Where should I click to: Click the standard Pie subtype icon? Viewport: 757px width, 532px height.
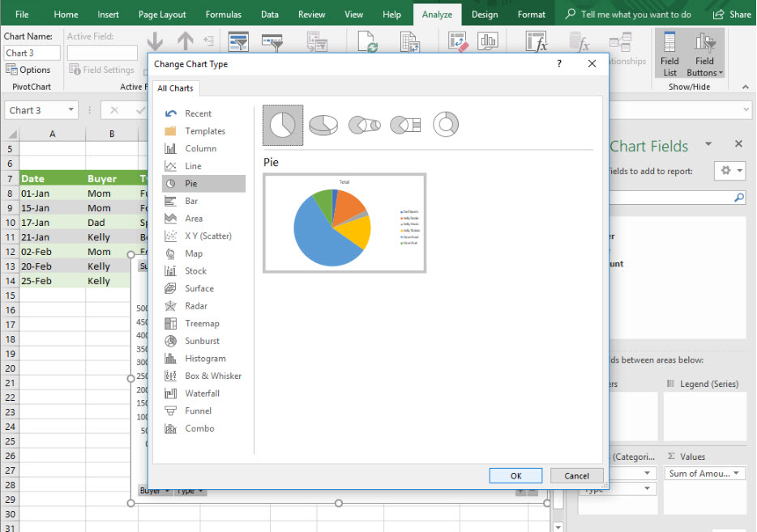(x=283, y=125)
